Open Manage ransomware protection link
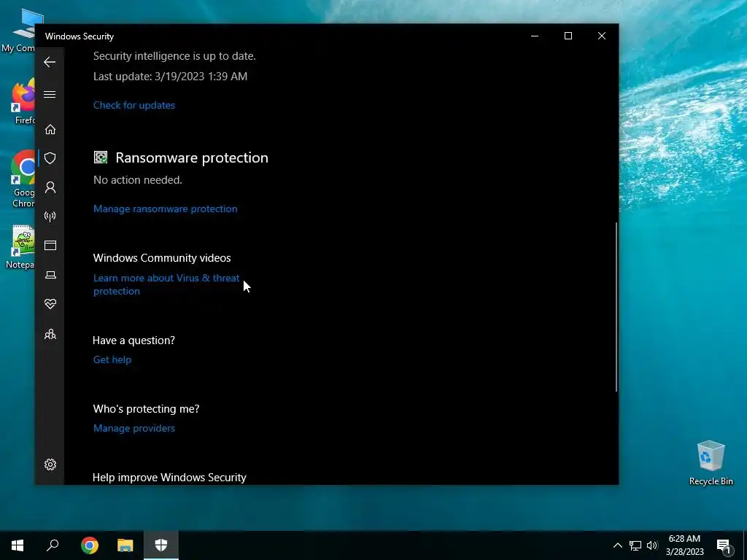 [166, 209]
